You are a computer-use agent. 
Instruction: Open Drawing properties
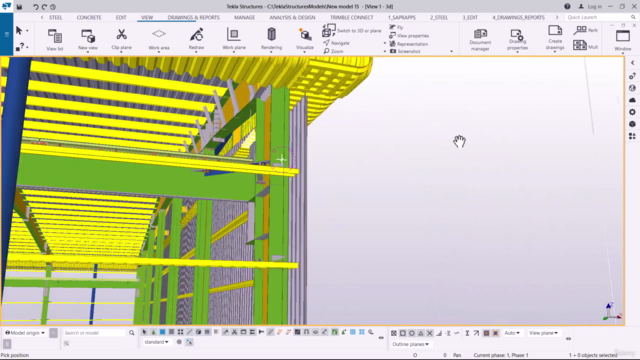click(517, 40)
